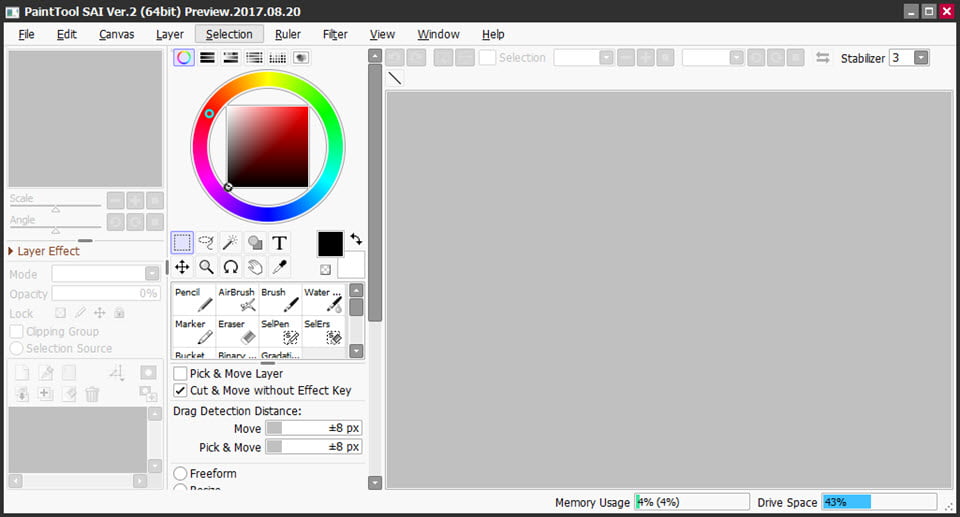
Task: Open the File menu
Action: coord(26,34)
